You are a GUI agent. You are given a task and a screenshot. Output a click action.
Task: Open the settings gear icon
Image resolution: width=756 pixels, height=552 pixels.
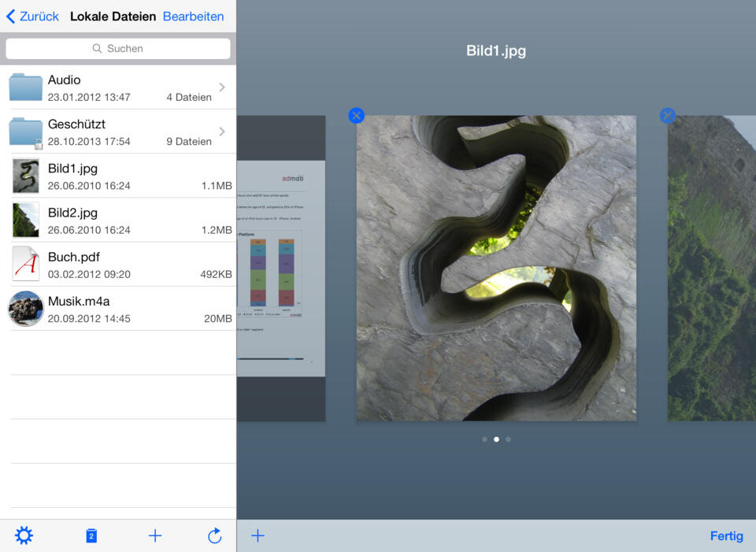24,535
